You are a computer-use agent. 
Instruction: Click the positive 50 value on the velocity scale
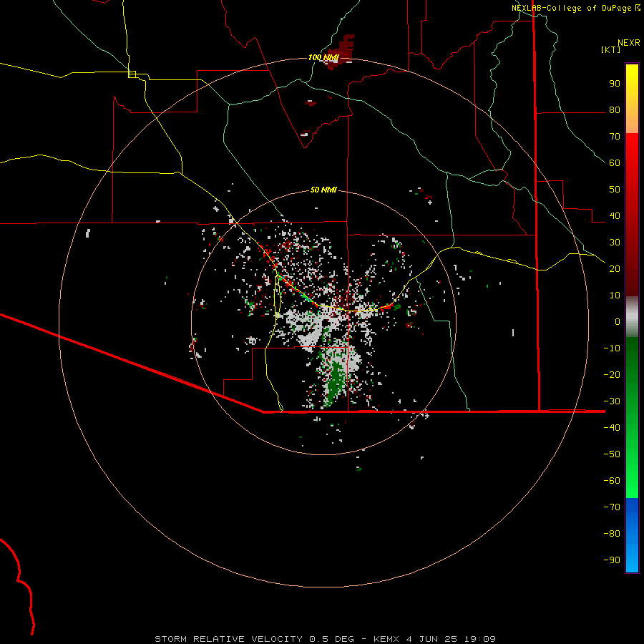coord(615,190)
